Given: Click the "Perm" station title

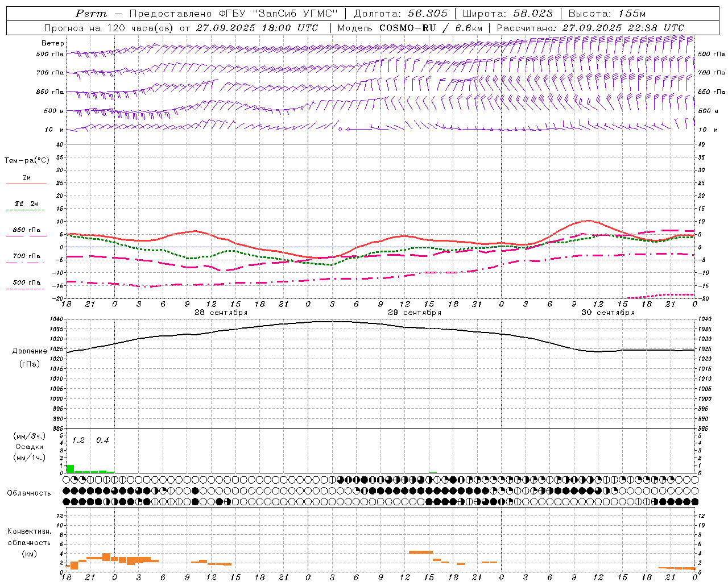Looking at the screenshot, I should tap(91, 14).
